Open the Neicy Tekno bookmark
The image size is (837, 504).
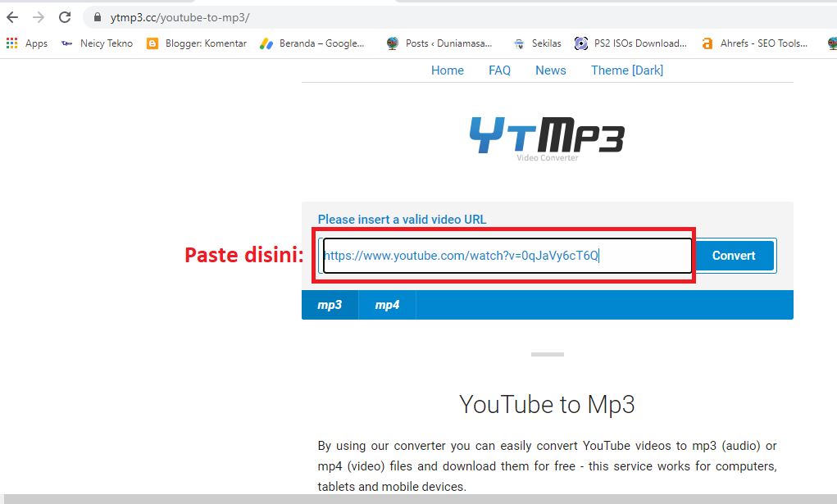[x=107, y=43]
